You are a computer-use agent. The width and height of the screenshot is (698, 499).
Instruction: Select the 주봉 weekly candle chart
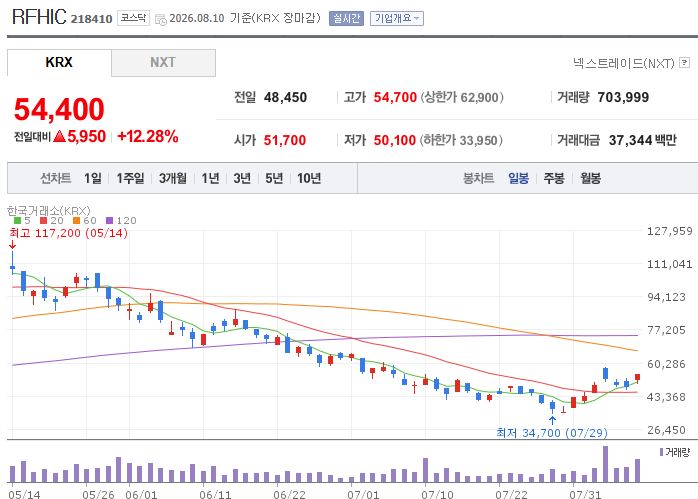click(x=554, y=179)
